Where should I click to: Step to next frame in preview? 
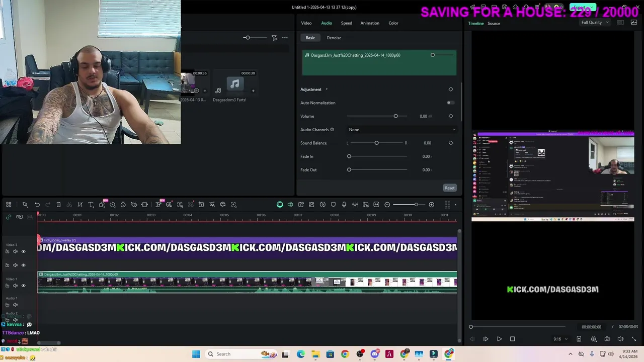click(486, 339)
